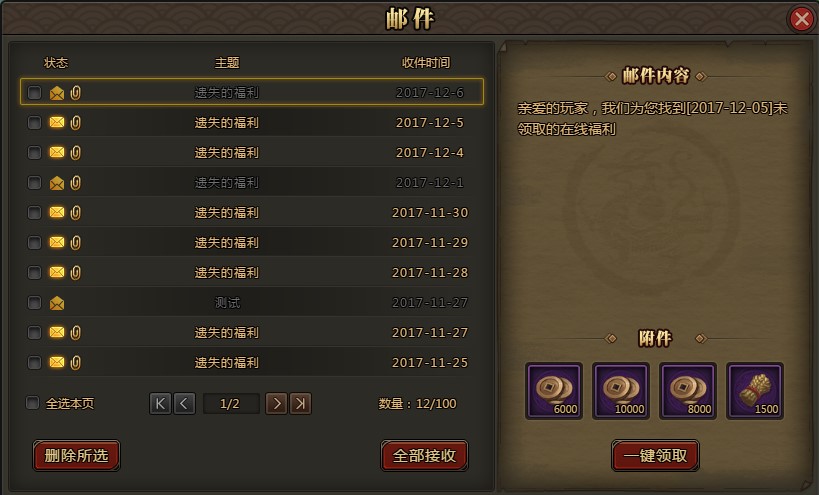Go to the next mail page arrow
The image size is (819, 495).
pyautogui.click(x=276, y=404)
